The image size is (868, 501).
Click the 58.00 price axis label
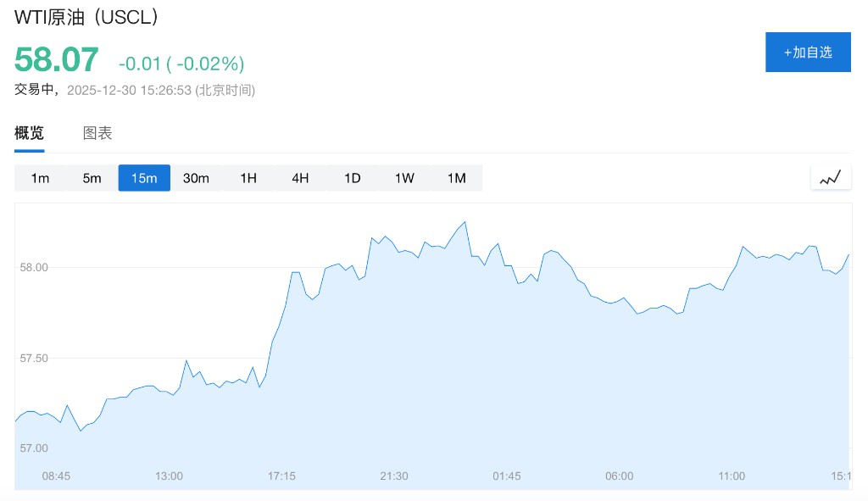35,267
